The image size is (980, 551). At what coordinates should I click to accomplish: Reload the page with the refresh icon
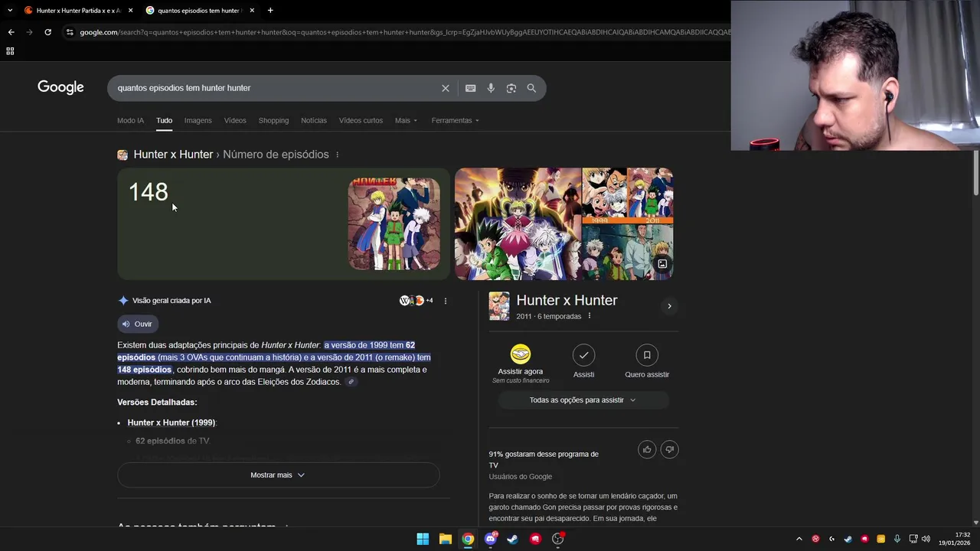point(47,32)
